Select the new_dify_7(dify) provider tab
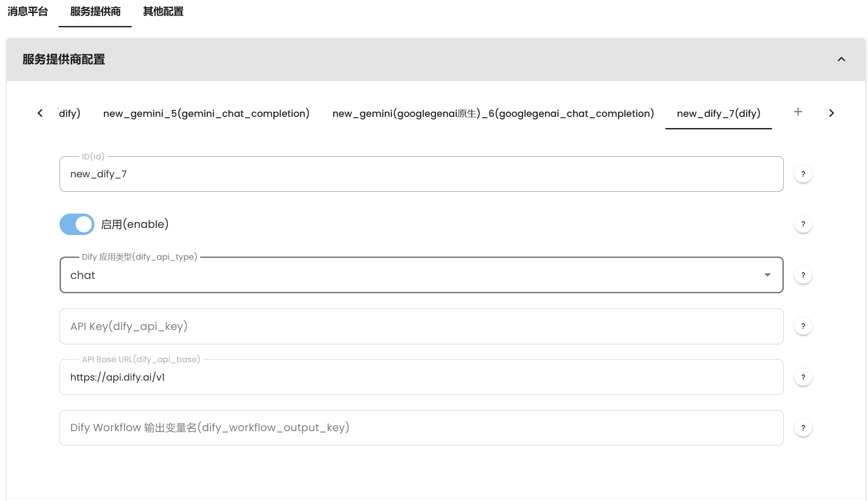 (718, 114)
